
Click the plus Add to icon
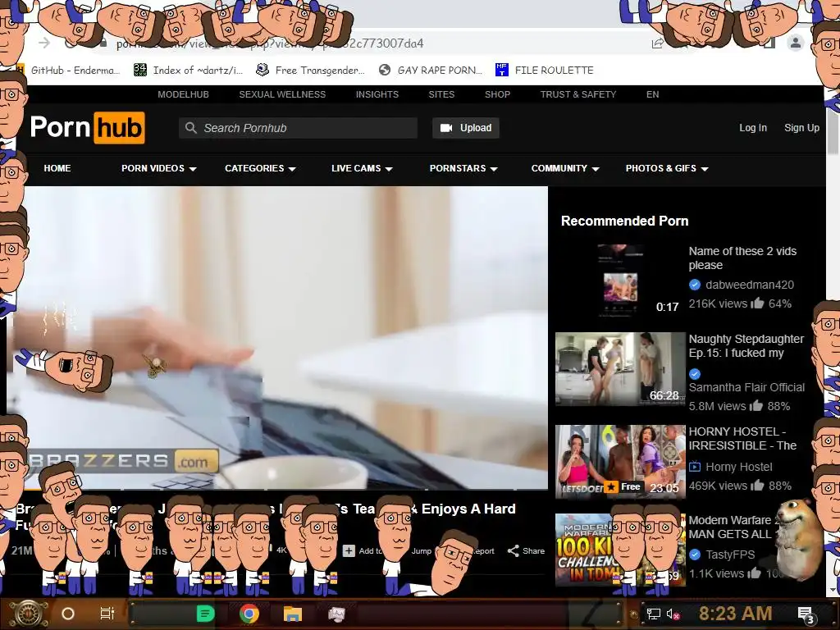(349, 550)
